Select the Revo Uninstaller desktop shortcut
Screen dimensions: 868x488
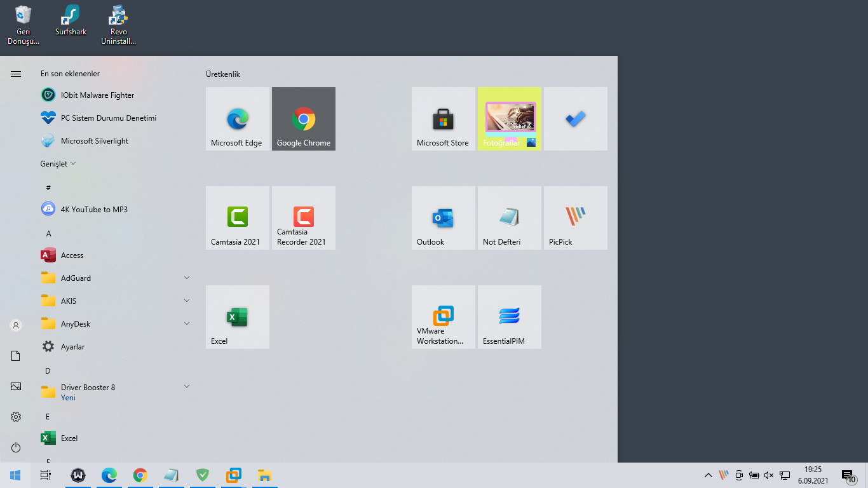[119, 25]
